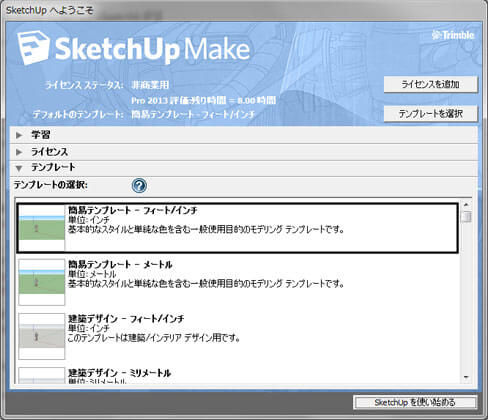Click ライセンスを追加 button
The height and width of the screenshot is (420, 488).
point(431,84)
